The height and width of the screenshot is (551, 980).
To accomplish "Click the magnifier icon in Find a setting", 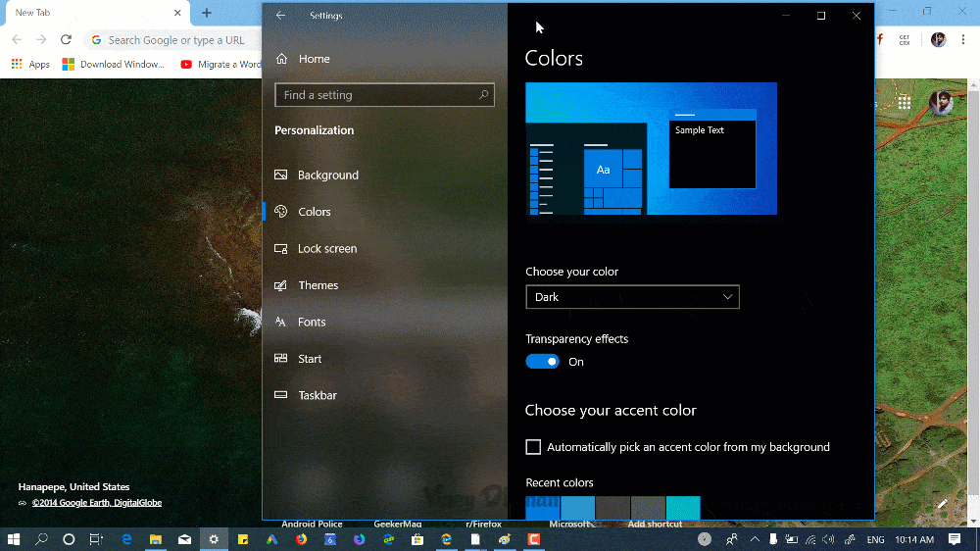I will [x=483, y=95].
